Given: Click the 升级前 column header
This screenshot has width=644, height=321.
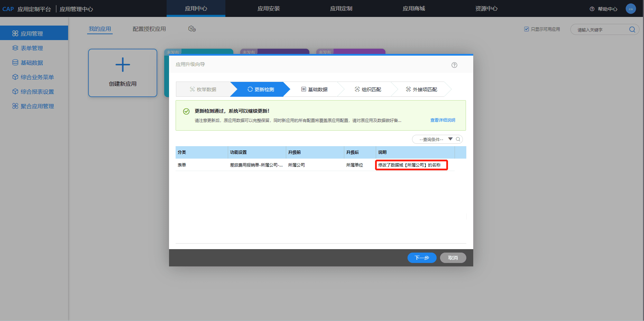Looking at the screenshot, I should click(315, 152).
